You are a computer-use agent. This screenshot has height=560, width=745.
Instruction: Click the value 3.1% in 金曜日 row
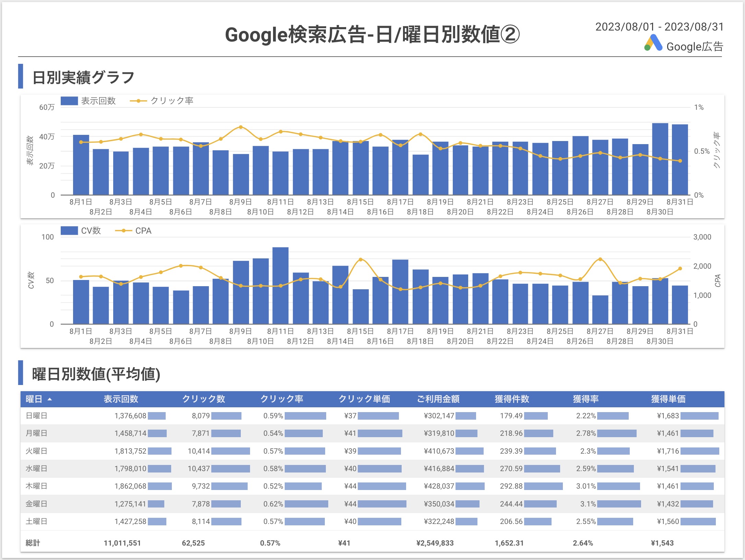tap(588, 504)
